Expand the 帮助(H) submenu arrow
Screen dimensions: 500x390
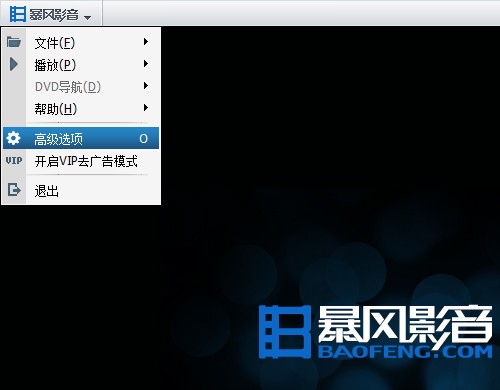pyautogui.click(x=146, y=108)
